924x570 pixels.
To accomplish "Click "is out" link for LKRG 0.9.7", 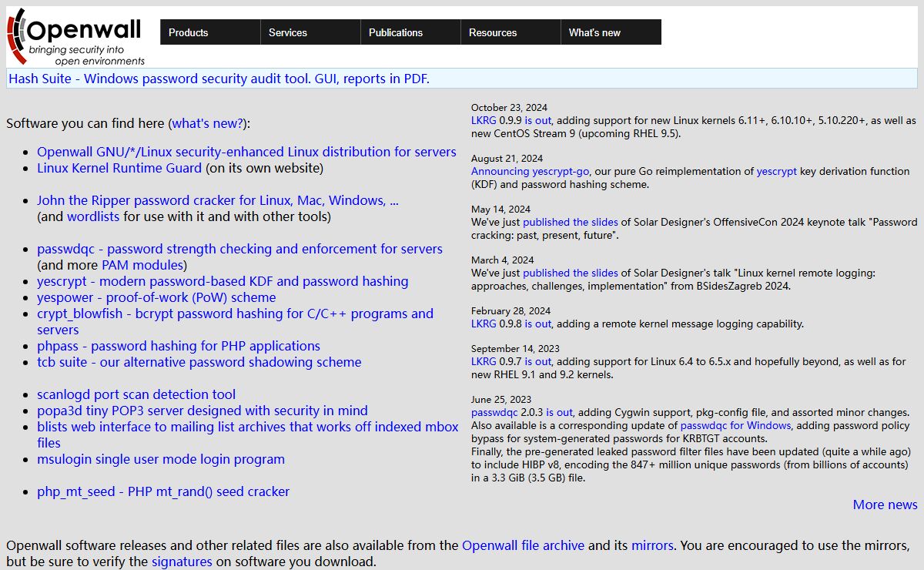I will [x=538, y=361].
